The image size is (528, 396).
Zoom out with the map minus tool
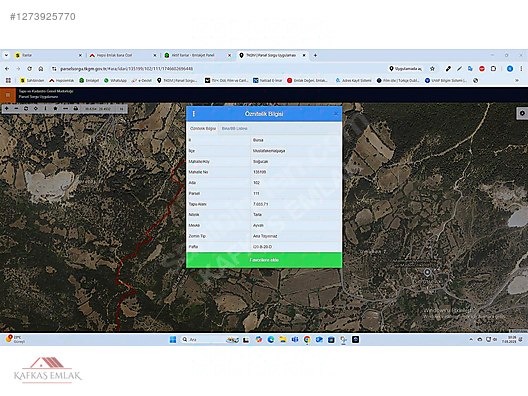[x=16, y=108]
